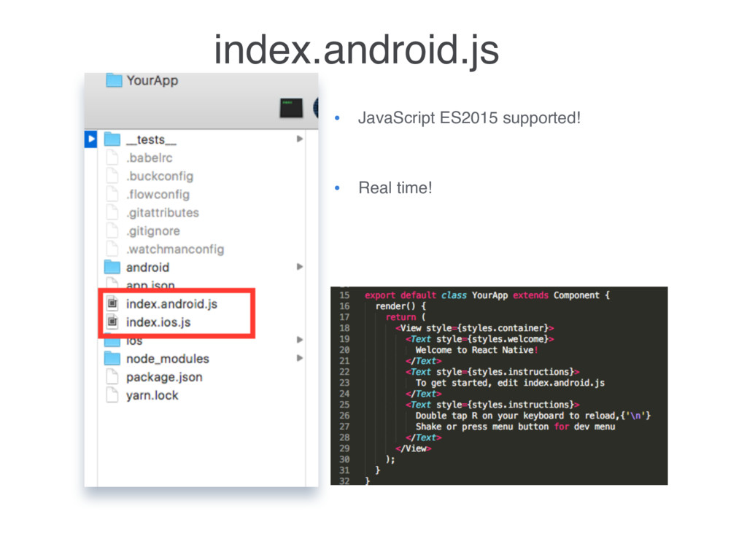Expand the __tests__ folder column arrow

click(x=300, y=139)
